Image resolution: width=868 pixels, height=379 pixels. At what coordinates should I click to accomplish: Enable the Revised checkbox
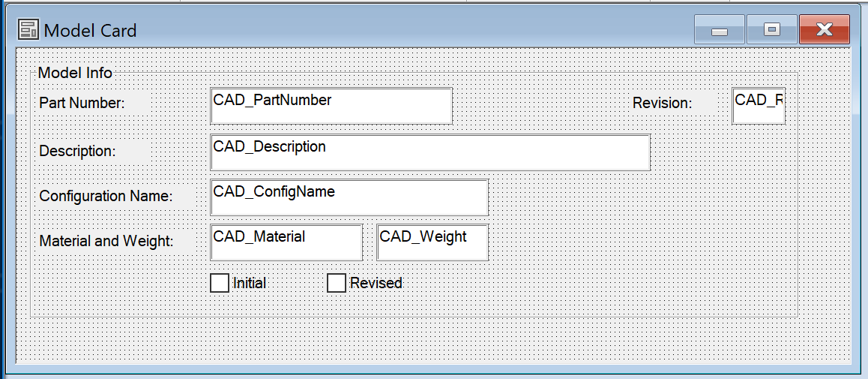337,283
